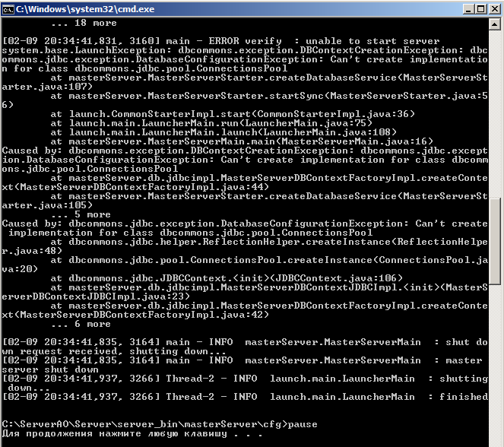Image resolution: width=504 pixels, height=447 pixels.
Task: Click the cmd.exe system menu icon
Action: (8, 9)
